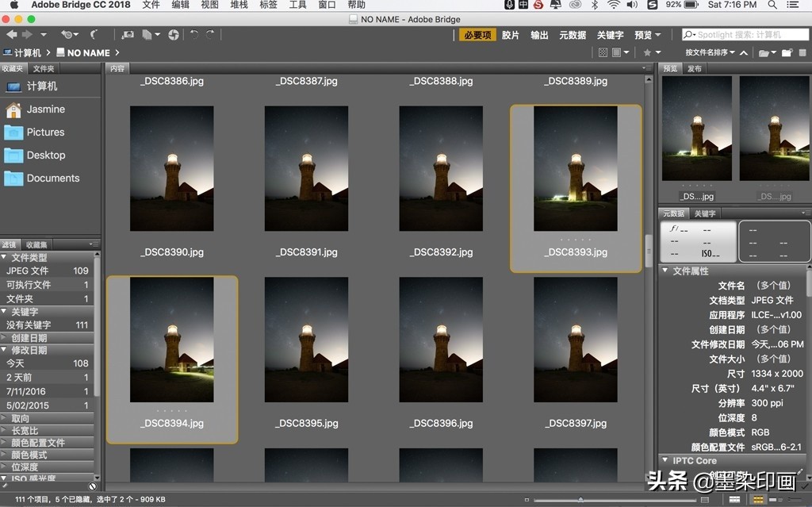This screenshot has width=812, height=507.
Task: Click the Go Back arrow in toolbar
Action: [11, 35]
